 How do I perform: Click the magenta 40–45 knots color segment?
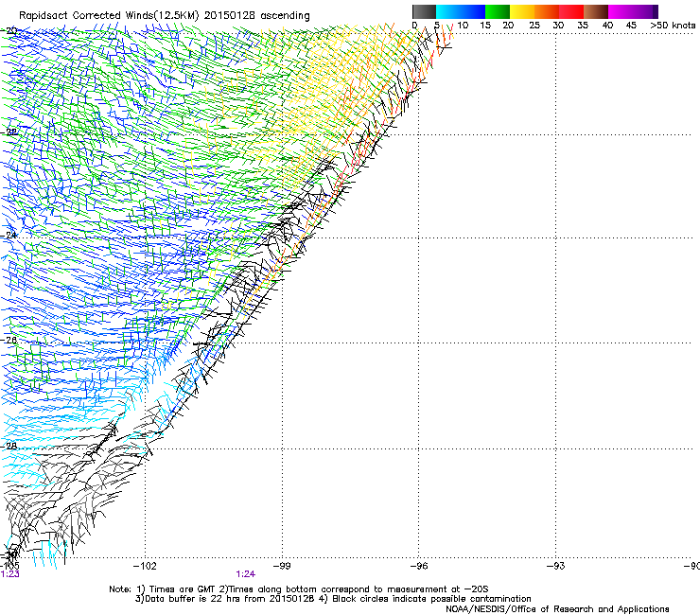[x=621, y=11]
